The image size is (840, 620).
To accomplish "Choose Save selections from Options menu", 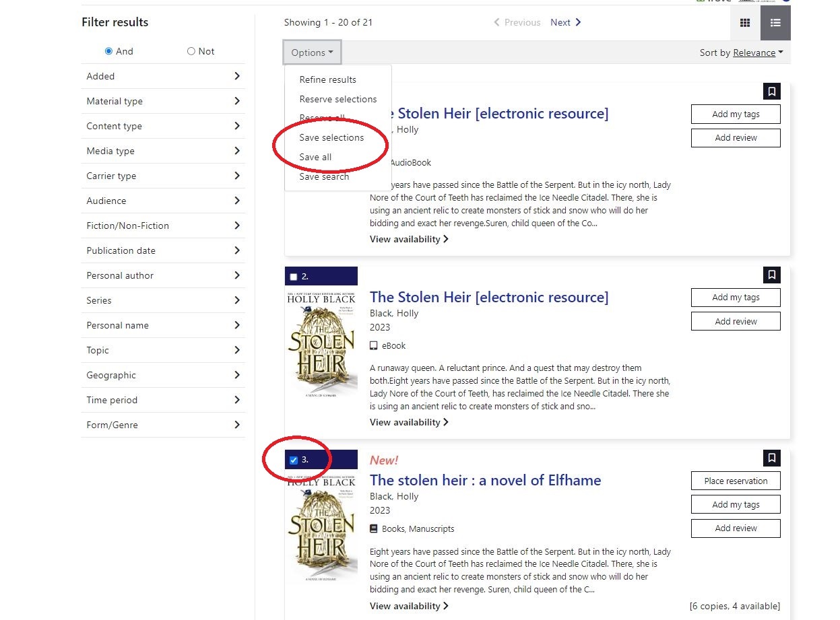I will (331, 137).
